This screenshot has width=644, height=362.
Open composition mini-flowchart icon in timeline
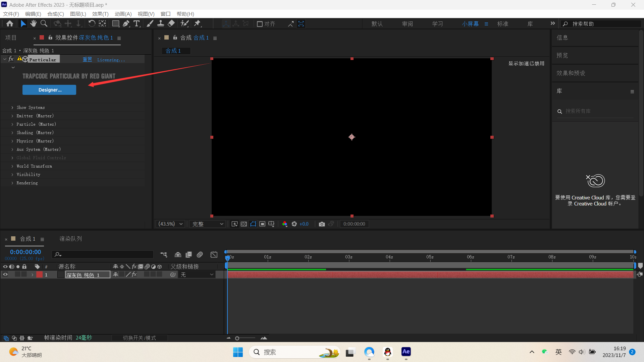(x=164, y=255)
